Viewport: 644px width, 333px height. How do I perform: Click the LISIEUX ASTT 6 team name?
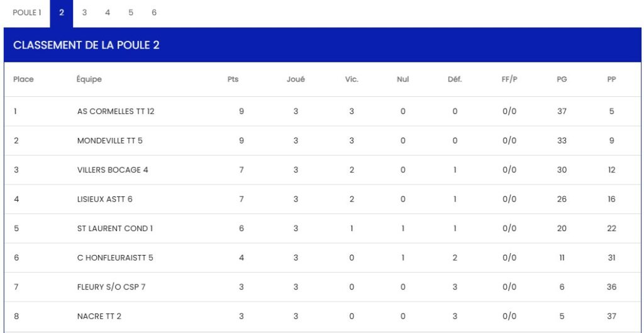[105, 199]
